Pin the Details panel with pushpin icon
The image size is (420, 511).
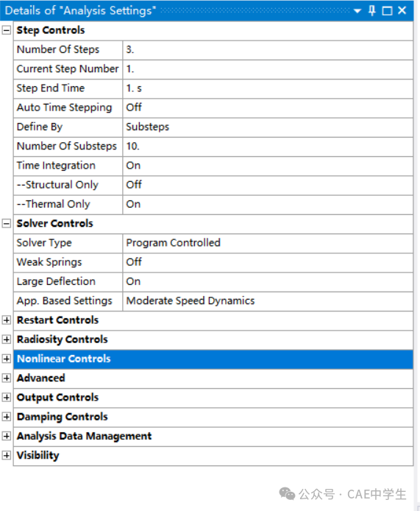point(371,11)
